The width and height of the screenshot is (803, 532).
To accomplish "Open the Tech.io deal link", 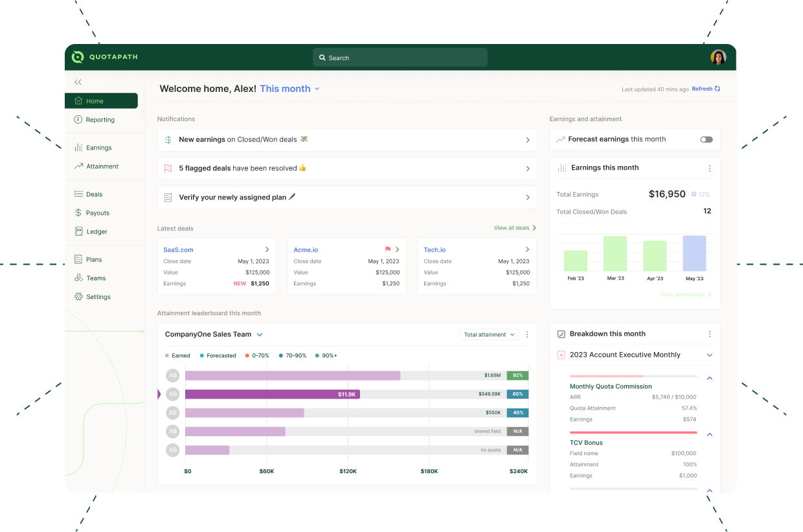I will (x=435, y=250).
